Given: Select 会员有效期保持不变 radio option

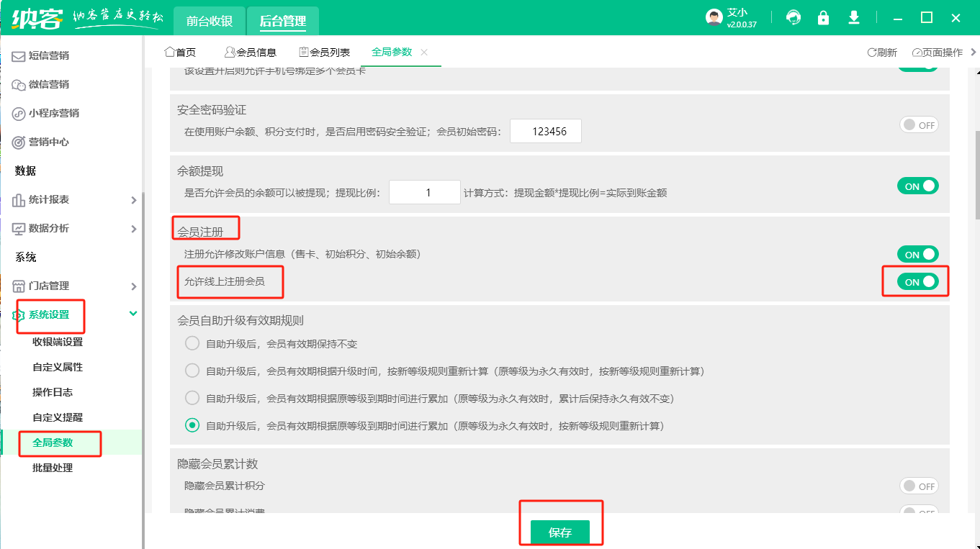Looking at the screenshot, I should pos(192,343).
